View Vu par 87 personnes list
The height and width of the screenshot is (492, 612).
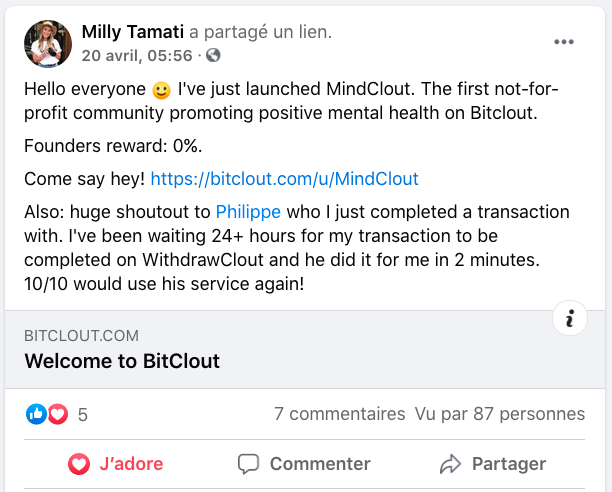pos(500,414)
